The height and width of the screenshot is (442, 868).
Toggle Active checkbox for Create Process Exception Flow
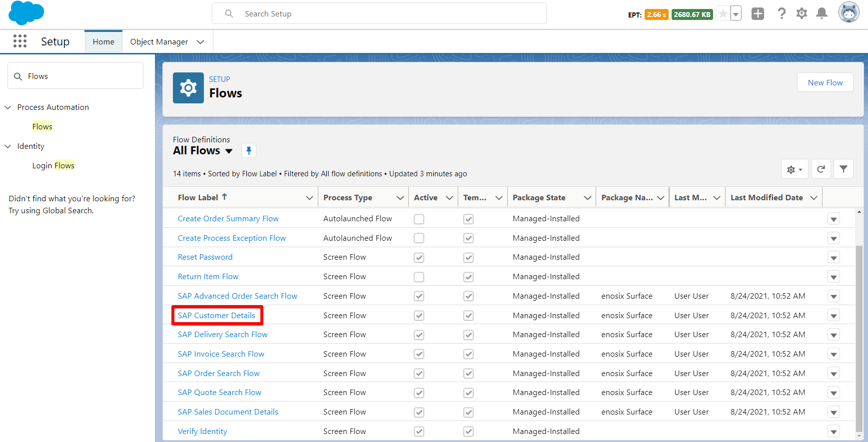pyautogui.click(x=419, y=238)
